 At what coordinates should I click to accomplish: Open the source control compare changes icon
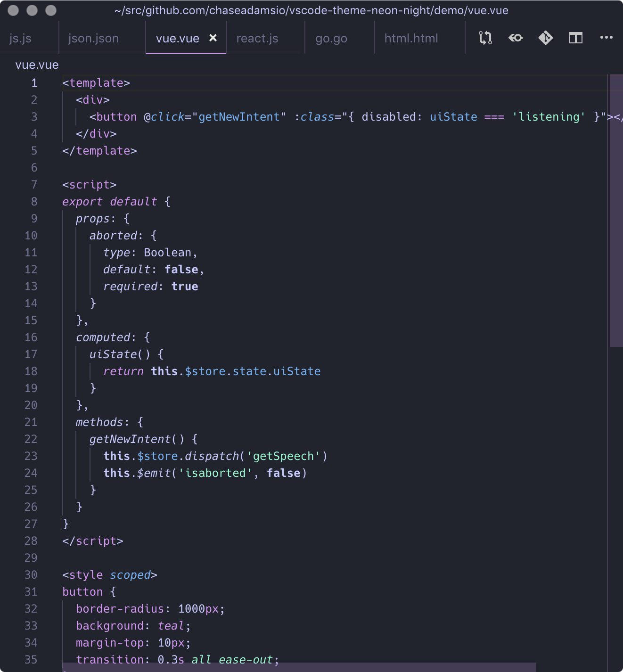coord(485,38)
